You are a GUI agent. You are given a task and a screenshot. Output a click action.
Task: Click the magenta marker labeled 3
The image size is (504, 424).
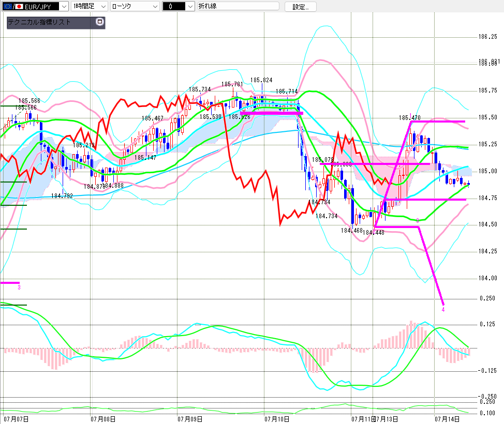[x=19, y=287]
